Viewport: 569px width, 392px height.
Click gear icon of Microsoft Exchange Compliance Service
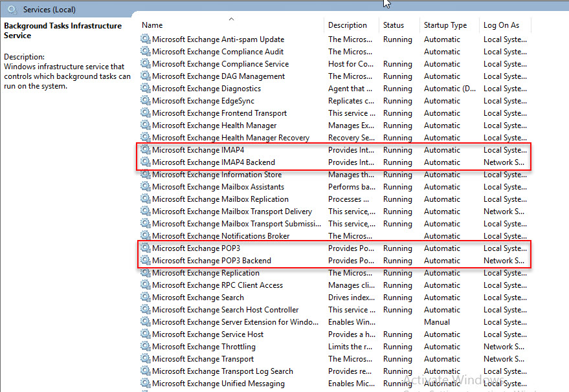(146, 63)
